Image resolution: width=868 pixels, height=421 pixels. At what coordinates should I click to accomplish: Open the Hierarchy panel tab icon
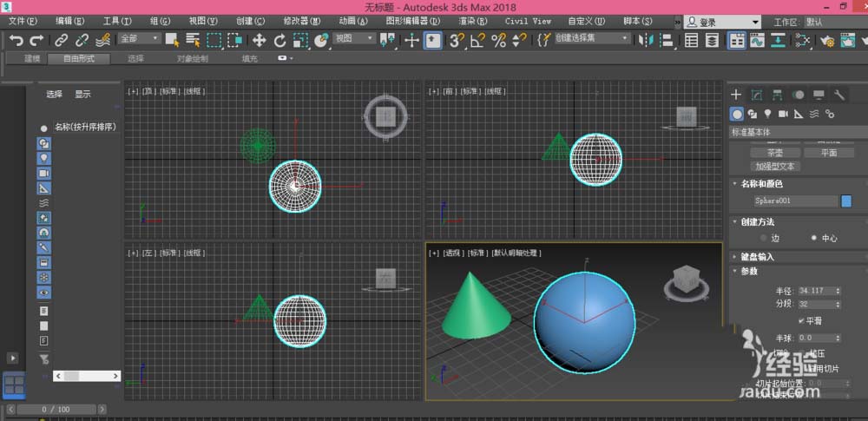[x=777, y=95]
